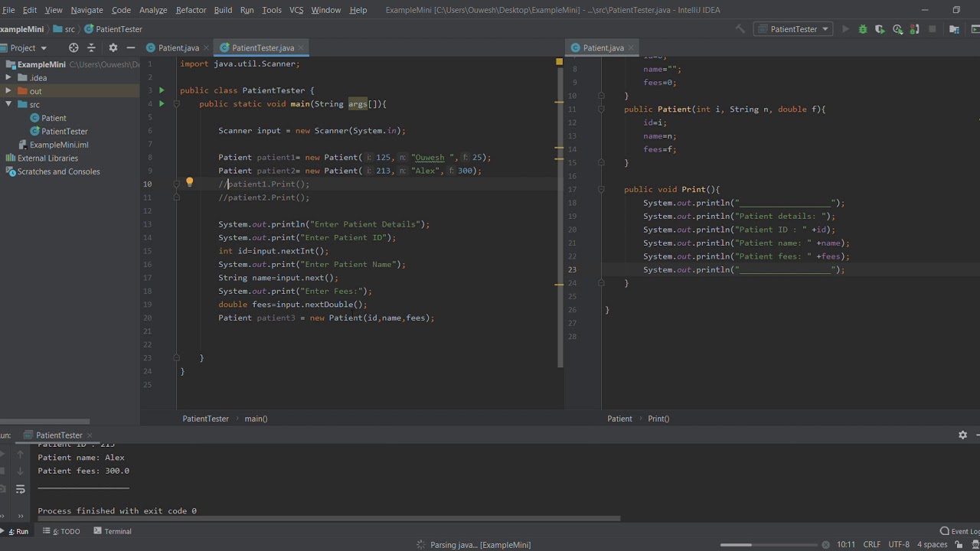Click the Print() breadcrumb in right editor

[x=658, y=419]
